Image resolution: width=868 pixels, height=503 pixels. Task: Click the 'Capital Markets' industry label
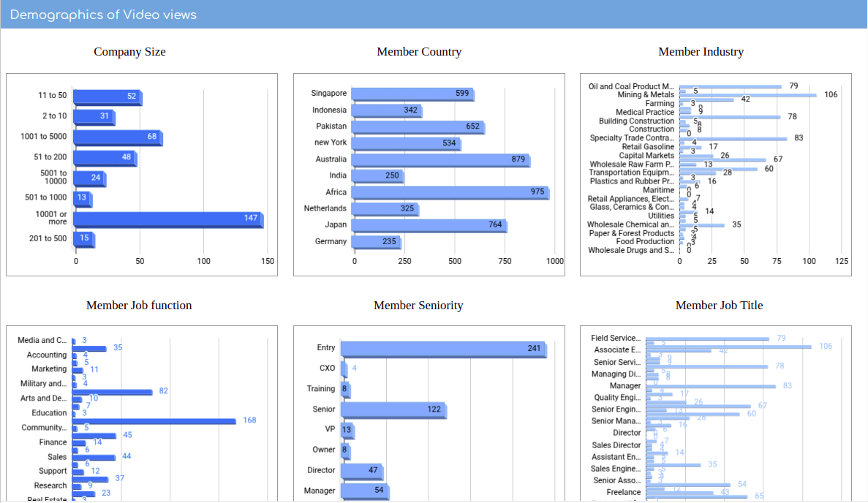(x=646, y=156)
